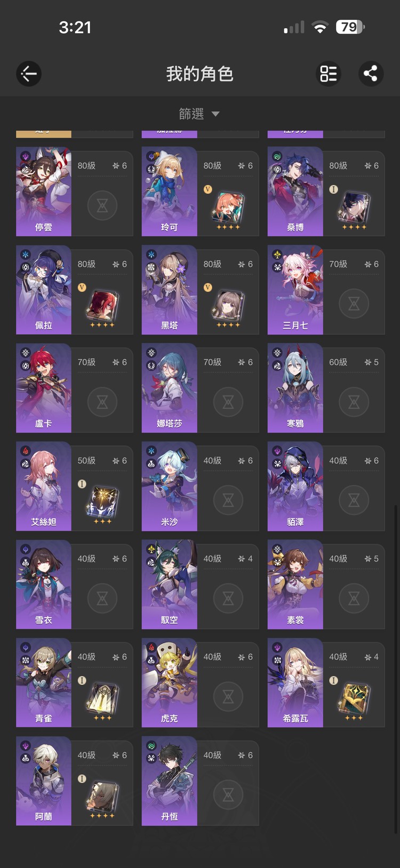Open the share icon
The width and height of the screenshot is (400, 868).
point(371,74)
